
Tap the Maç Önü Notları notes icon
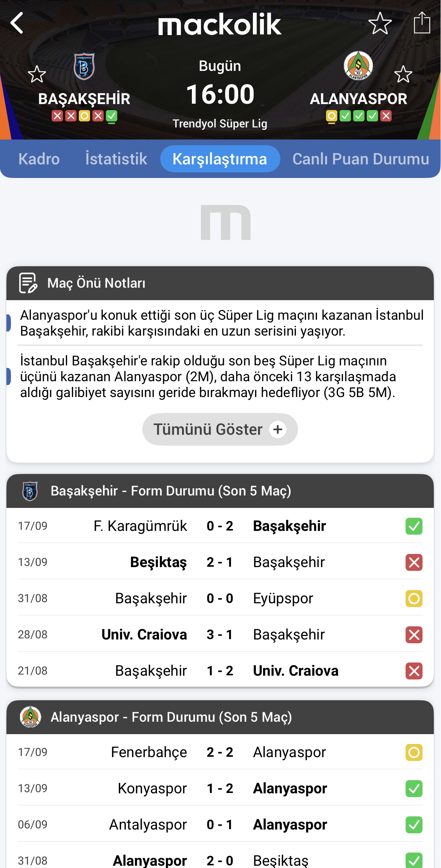(28, 283)
